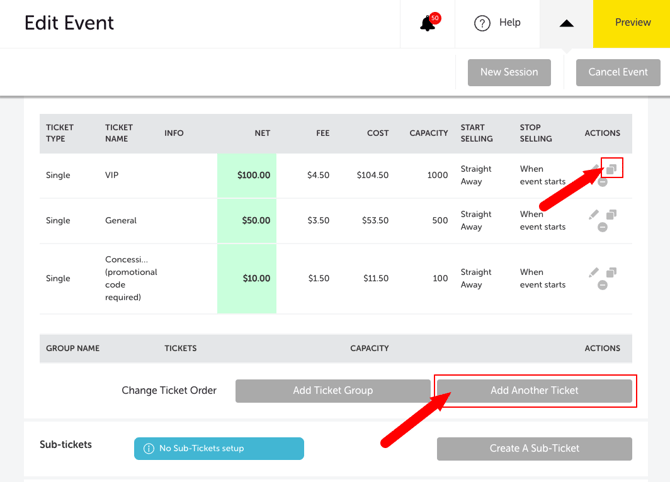Remove the General ticket

(602, 227)
